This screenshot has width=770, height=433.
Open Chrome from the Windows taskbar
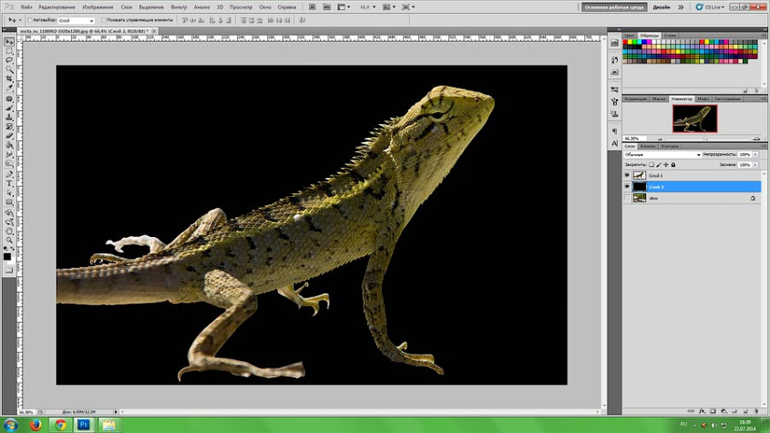60,425
